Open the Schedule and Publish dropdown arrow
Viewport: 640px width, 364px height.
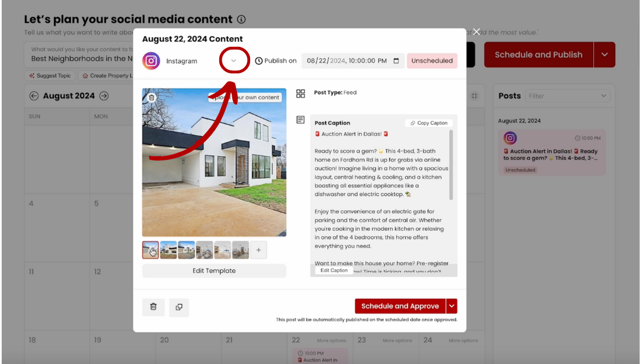click(x=604, y=54)
